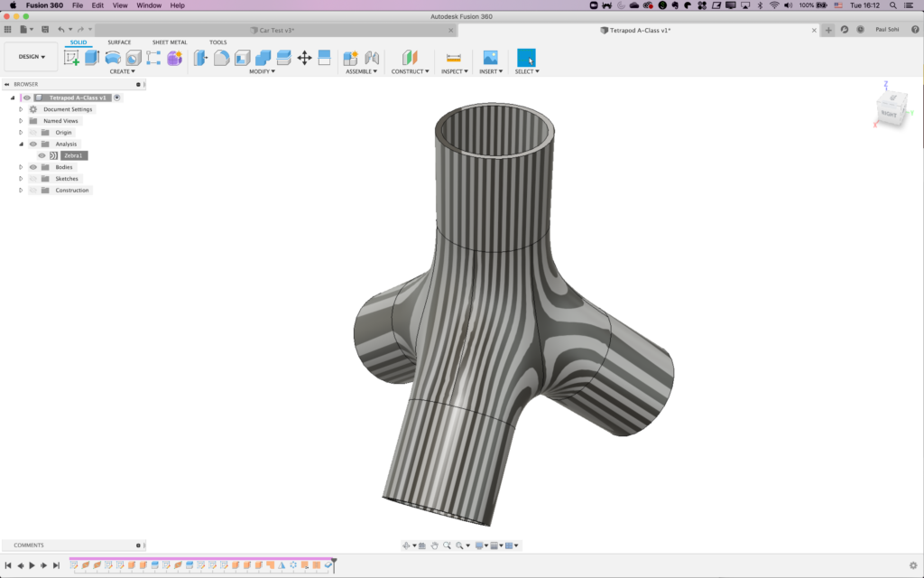Select the Zebra1 item in browser
The width and height of the screenshot is (924, 578).
[x=74, y=155]
